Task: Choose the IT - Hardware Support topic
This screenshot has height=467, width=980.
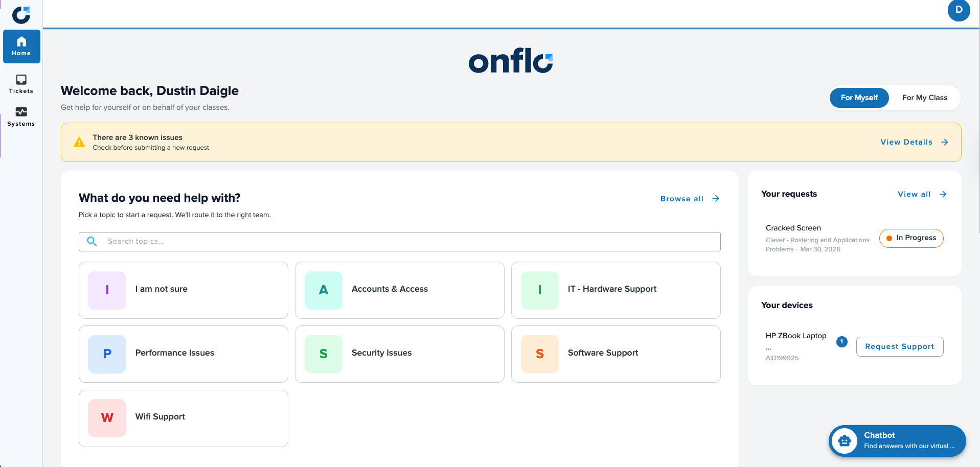Action: click(616, 290)
